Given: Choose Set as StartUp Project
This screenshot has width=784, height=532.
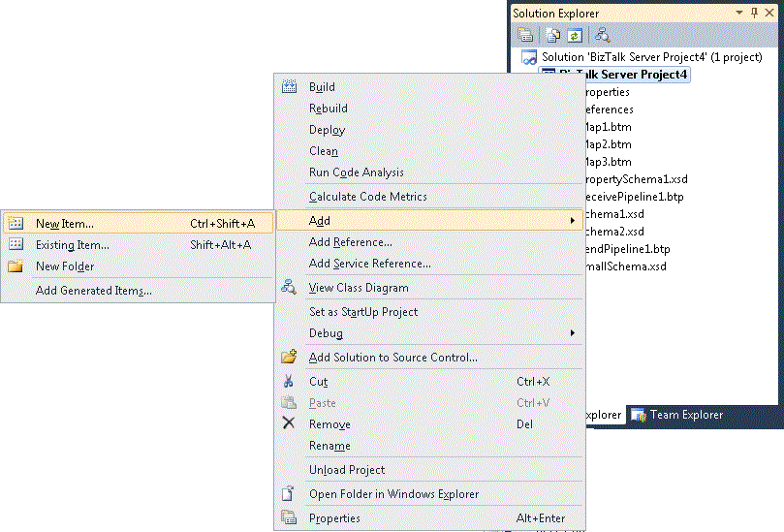Looking at the screenshot, I should tap(430, 311).
